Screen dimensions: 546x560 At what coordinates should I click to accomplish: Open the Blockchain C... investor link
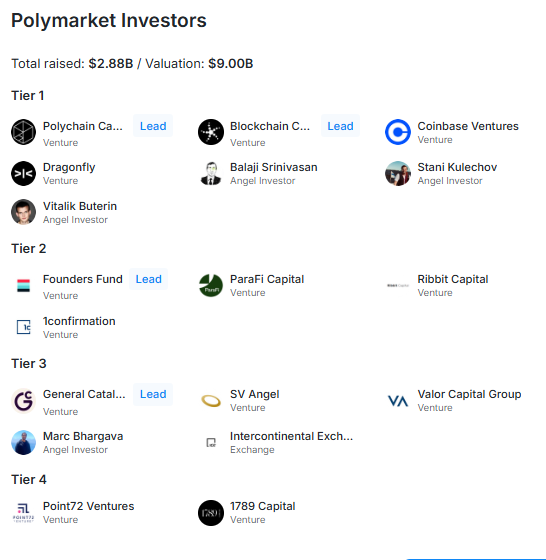270,126
